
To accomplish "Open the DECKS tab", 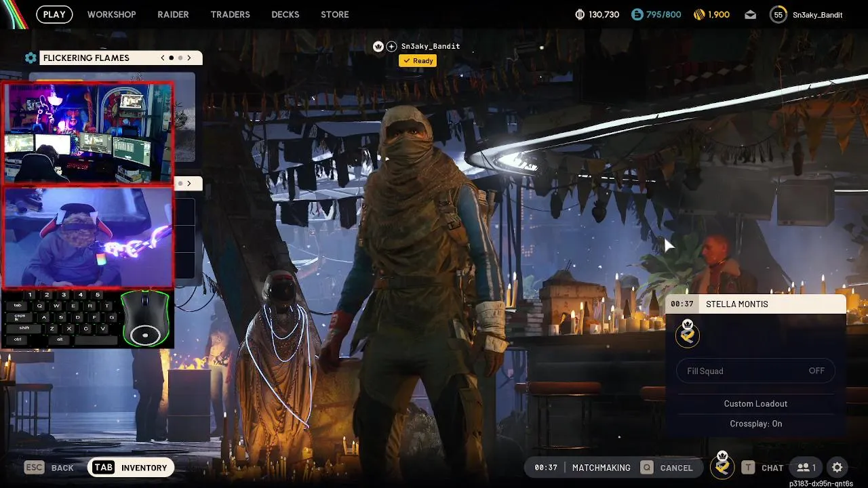I will pos(285,14).
